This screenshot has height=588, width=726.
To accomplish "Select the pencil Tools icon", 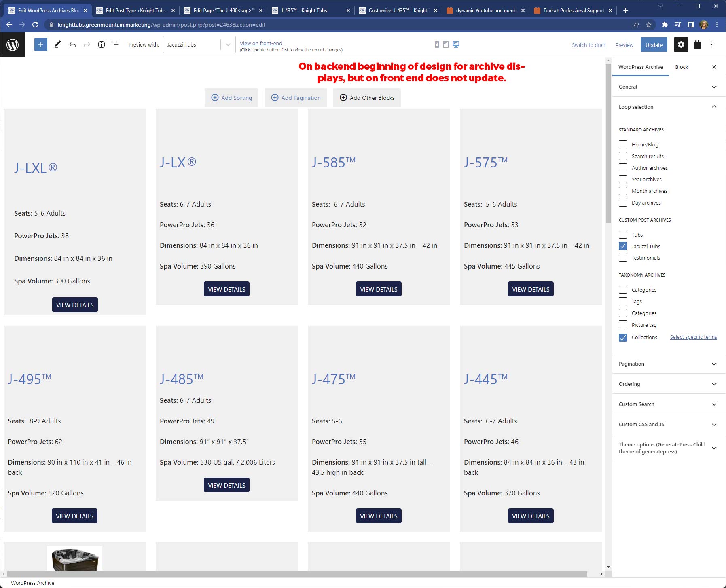I will 57,44.
